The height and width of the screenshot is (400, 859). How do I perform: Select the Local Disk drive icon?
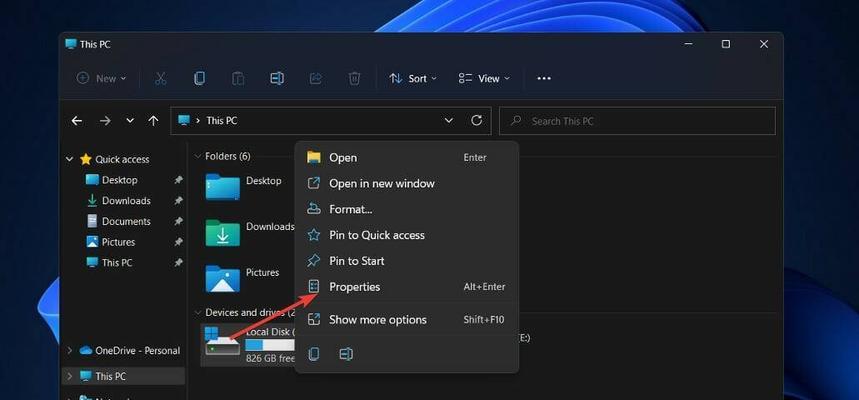coord(222,341)
